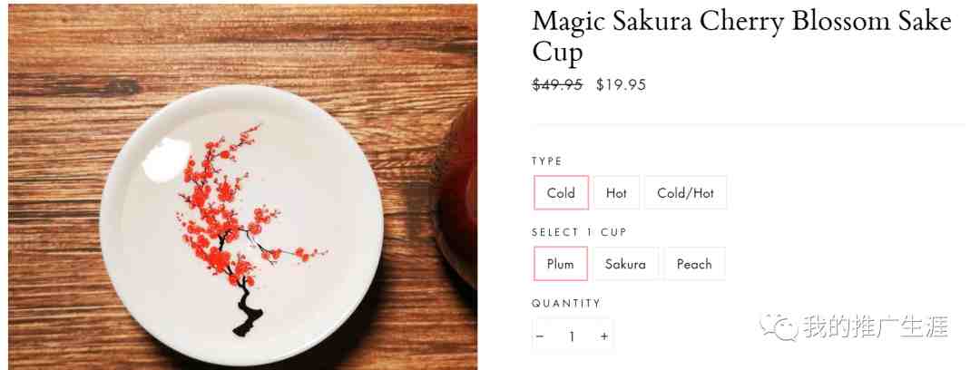
Task: Increase quantity with the plus icon
Action: [x=603, y=336]
